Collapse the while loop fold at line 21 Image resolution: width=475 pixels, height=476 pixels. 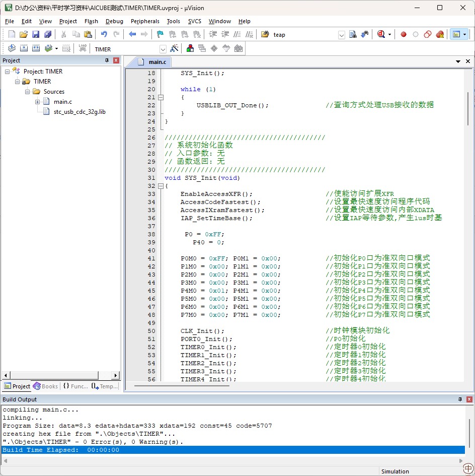161,97
